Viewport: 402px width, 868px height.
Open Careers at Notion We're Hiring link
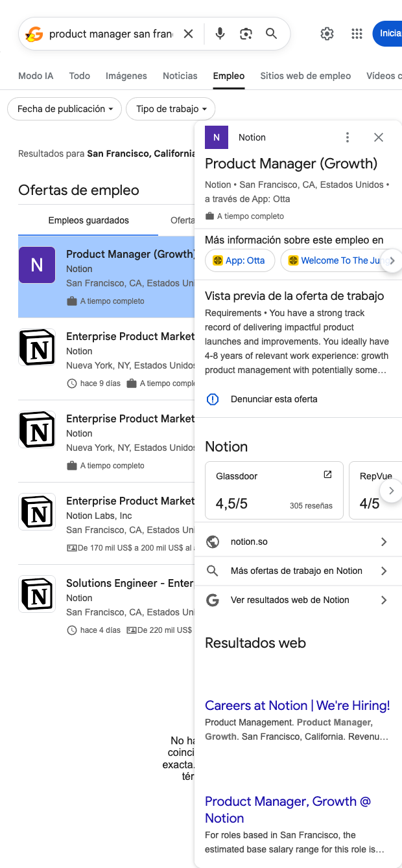tap(297, 705)
